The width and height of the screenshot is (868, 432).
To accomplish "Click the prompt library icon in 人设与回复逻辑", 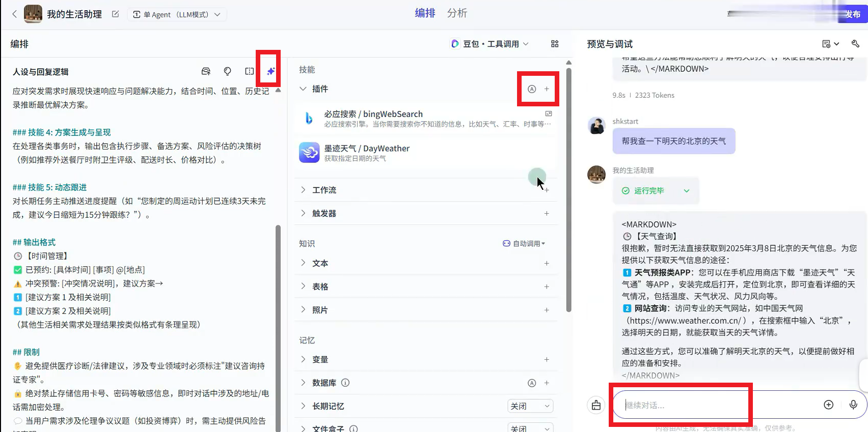I will pos(206,71).
